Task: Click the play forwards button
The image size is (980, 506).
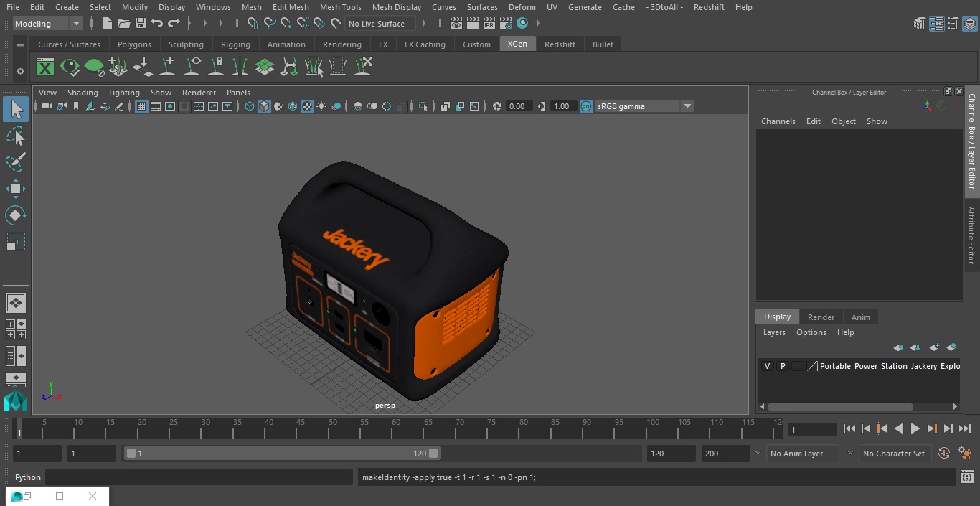Action: [x=915, y=428]
